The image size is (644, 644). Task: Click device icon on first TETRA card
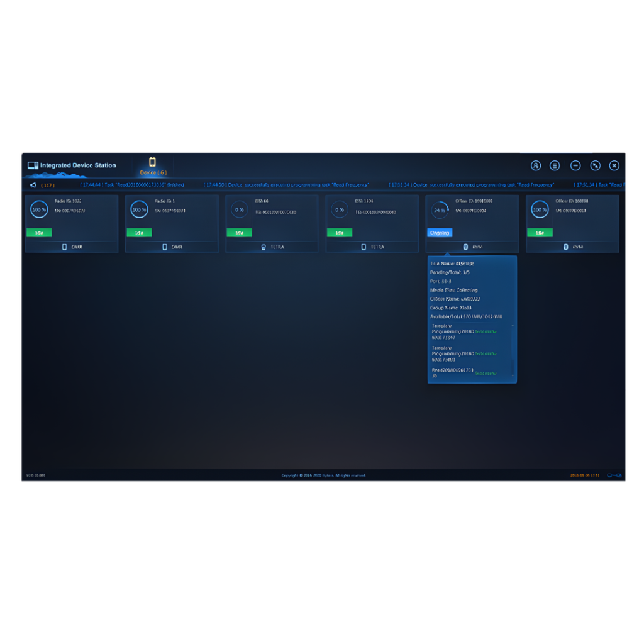coord(264,247)
